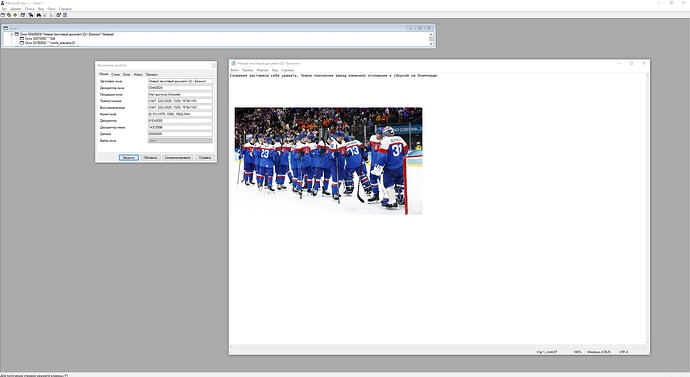The height and width of the screenshot is (377, 690).
Task: Open Log Messages toolbar icon
Action: point(22,15)
